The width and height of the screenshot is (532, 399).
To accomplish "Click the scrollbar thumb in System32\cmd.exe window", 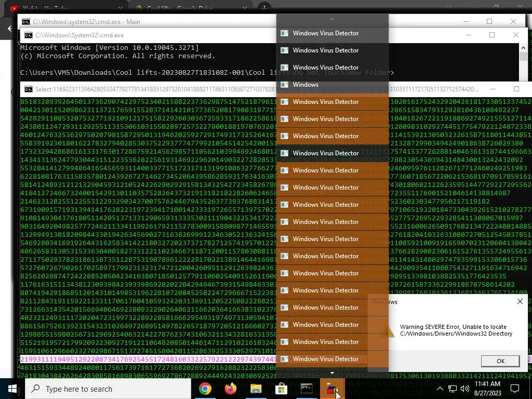I will click(x=523, y=56).
